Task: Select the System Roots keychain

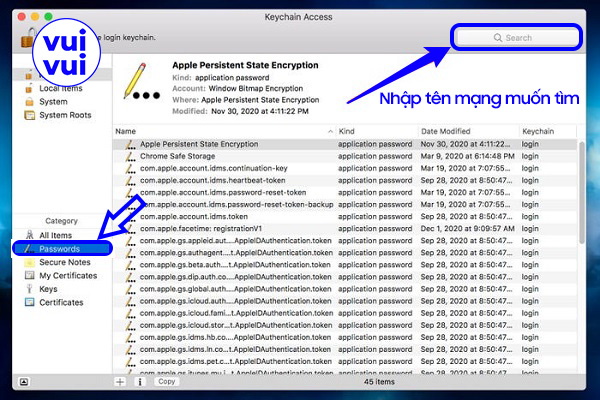Action: tap(65, 115)
